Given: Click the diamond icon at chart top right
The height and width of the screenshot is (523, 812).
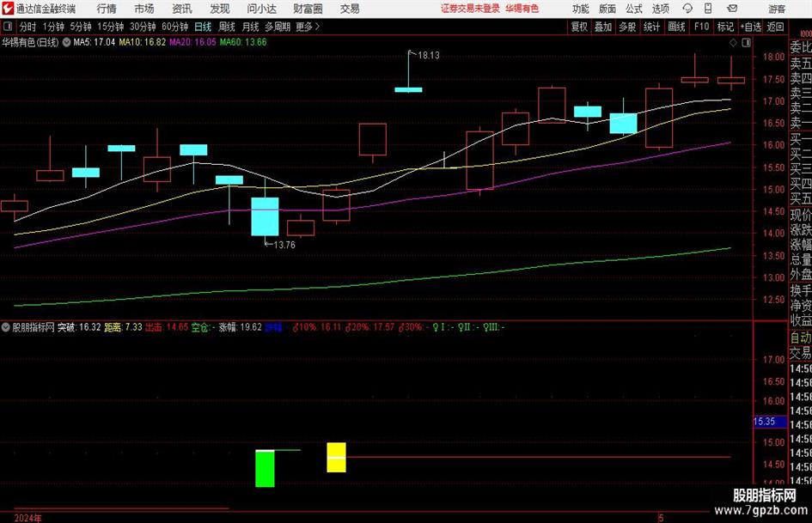Looking at the screenshot, I should tap(733, 43).
